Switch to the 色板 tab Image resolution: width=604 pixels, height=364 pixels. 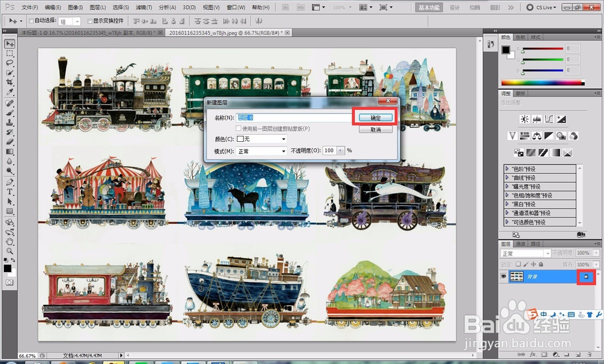(x=521, y=37)
